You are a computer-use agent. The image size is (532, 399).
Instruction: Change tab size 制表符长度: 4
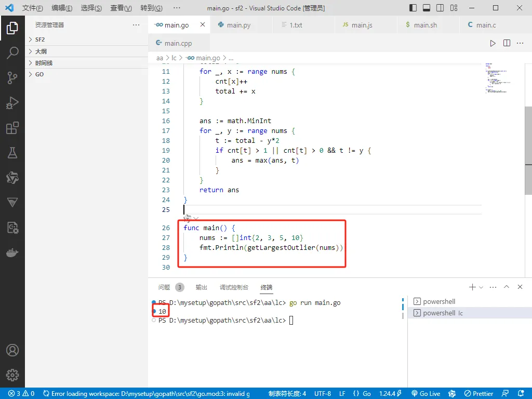[287, 394]
